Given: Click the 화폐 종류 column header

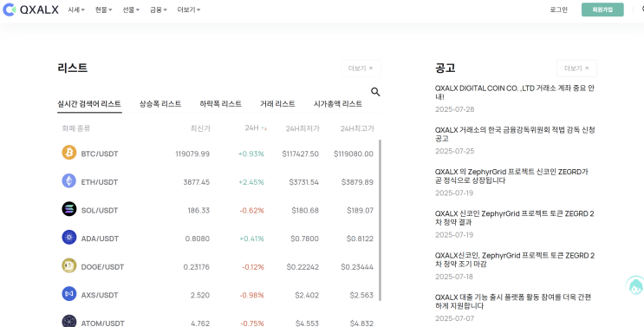Looking at the screenshot, I should [76, 128].
